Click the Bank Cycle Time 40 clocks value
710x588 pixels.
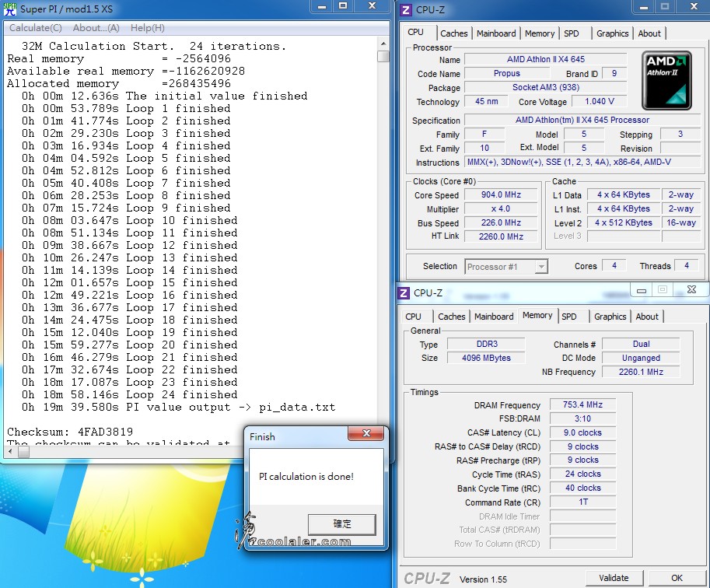[x=582, y=488]
